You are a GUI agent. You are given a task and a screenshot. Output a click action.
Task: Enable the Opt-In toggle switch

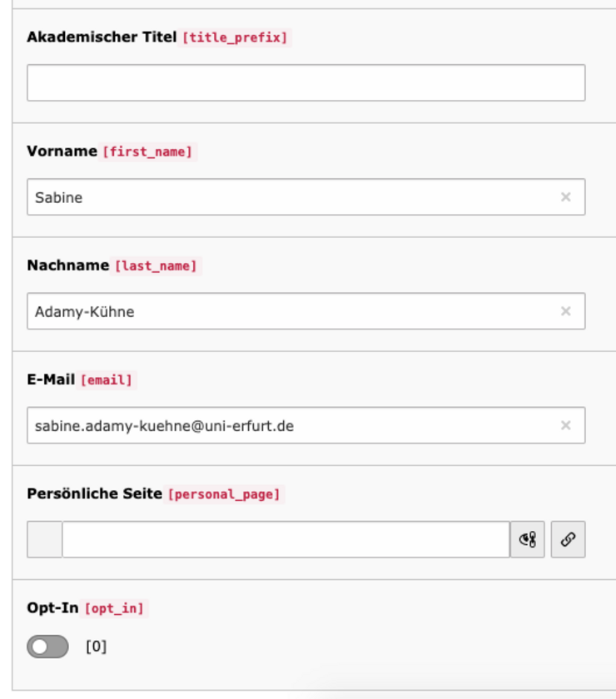(x=47, y=647)
